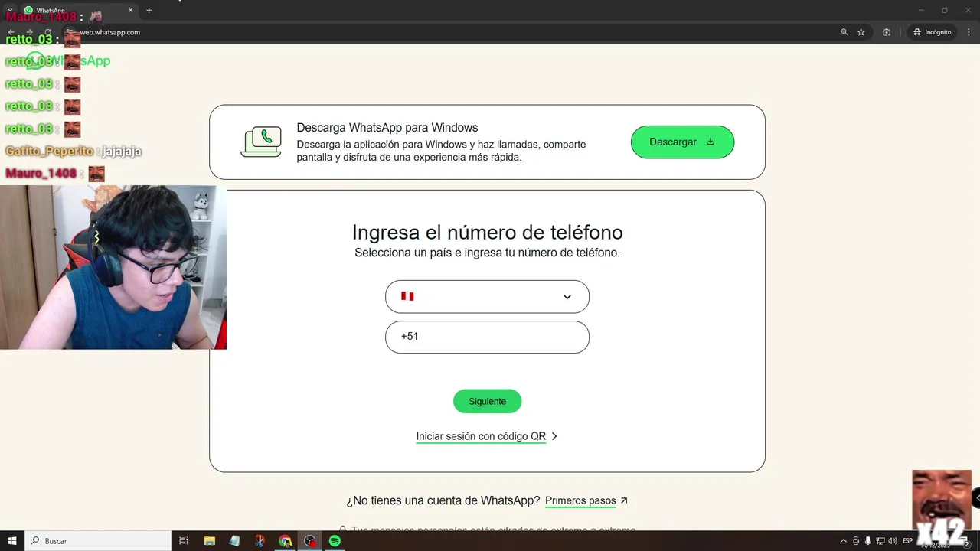Open the country selector dropdown with Peru flag

coord(487,297)
